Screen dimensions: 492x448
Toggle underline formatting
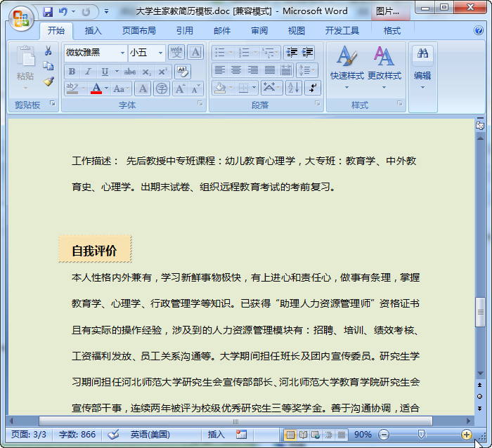pyautogui.click(x=105, y=72)
